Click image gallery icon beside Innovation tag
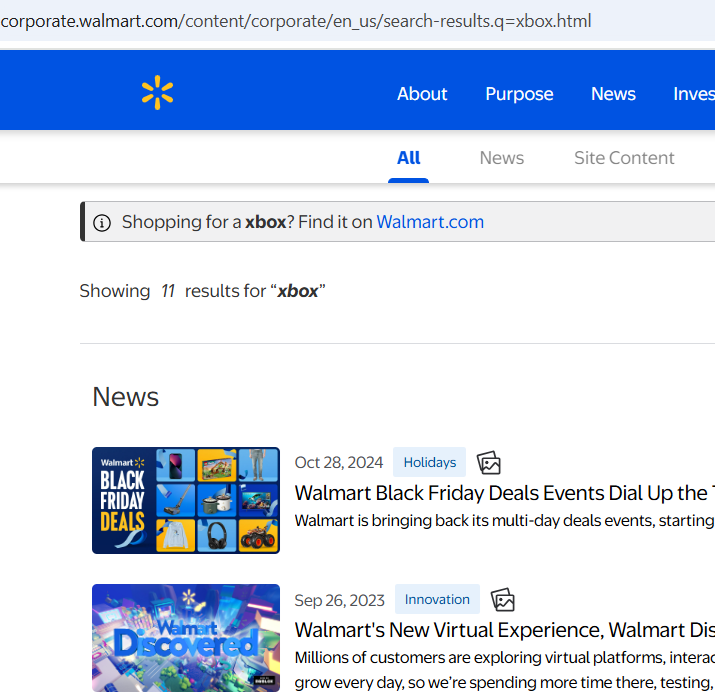 tap(503, 600)
